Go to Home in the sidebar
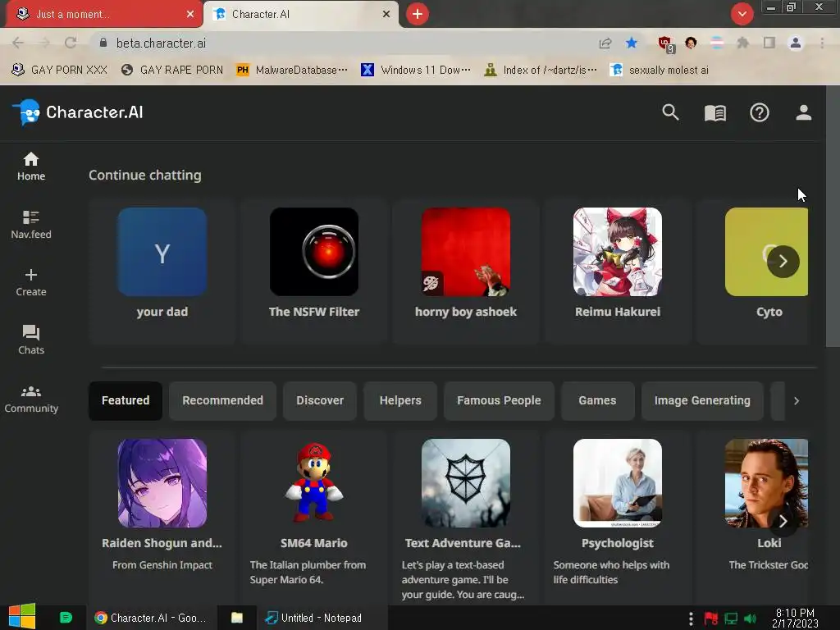840x630 pixels. (31, 167)
